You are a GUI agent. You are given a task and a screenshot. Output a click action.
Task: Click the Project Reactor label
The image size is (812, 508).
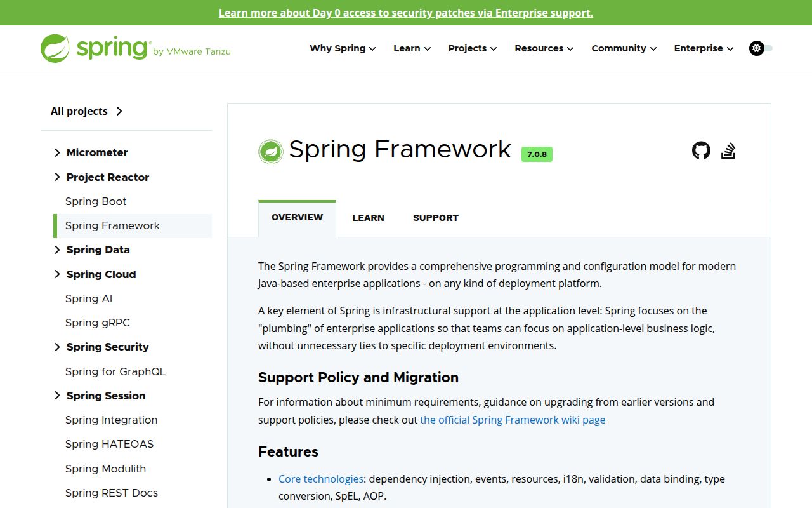[108, 177]
